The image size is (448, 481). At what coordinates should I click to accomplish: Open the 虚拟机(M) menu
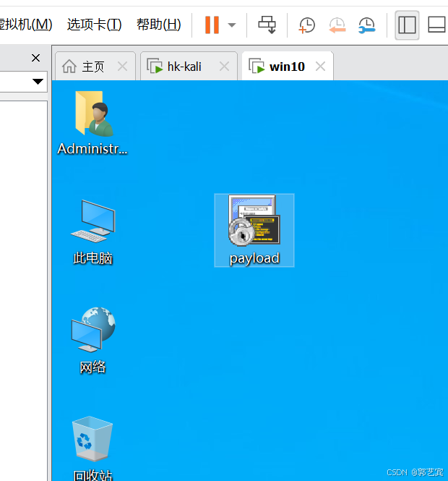(26, 25)
